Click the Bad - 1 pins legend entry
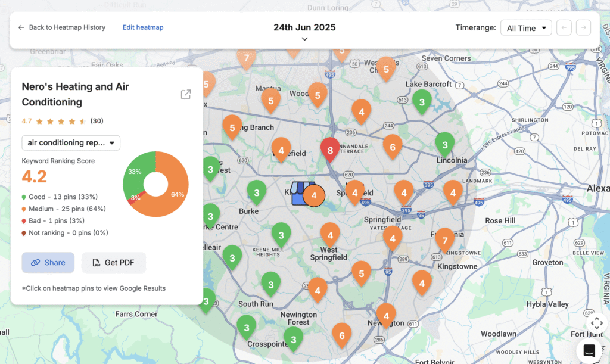This screenshot has height=364, width=610. point(53,220)
